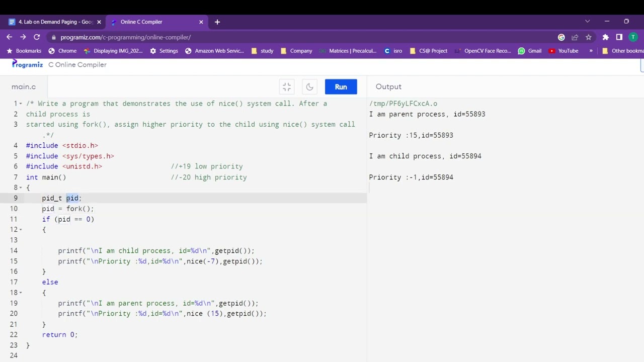Screen dimensions: 644x362
Task: Click the Run button
Action: pos(341,87)
